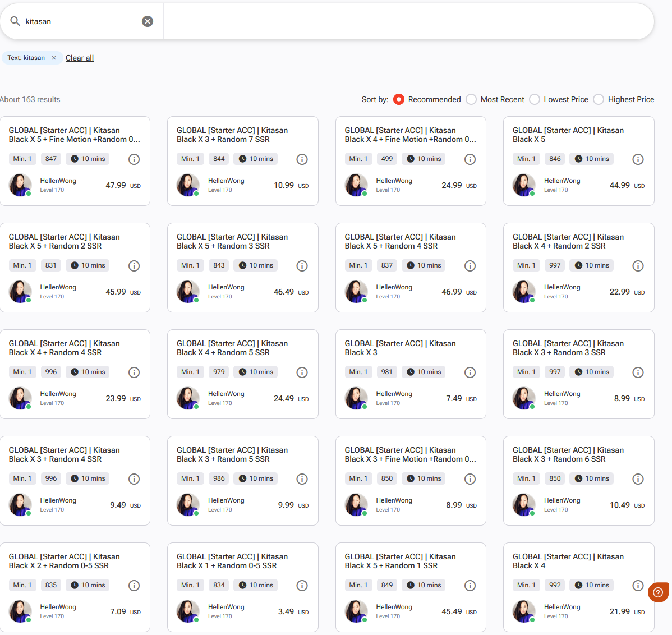Select Most Recent sort option
This screenshot has width=672, height=635.
tap(471, 99)
